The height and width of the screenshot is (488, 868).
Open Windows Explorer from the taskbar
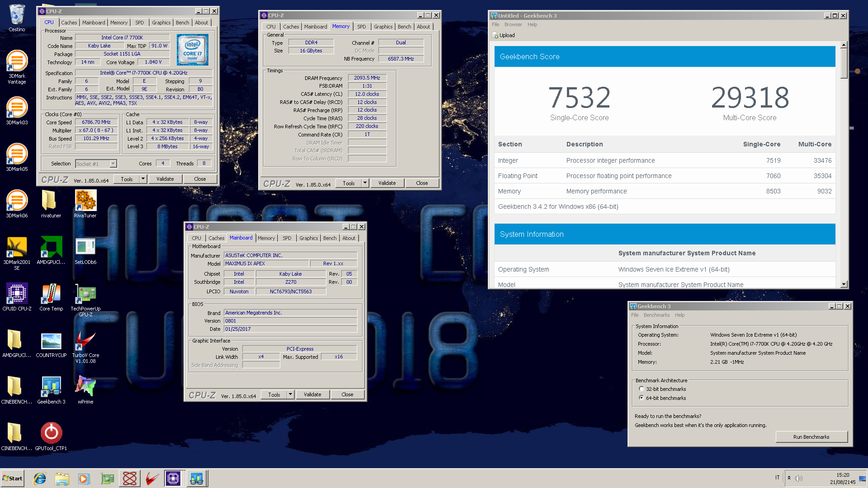click(62, 479)
